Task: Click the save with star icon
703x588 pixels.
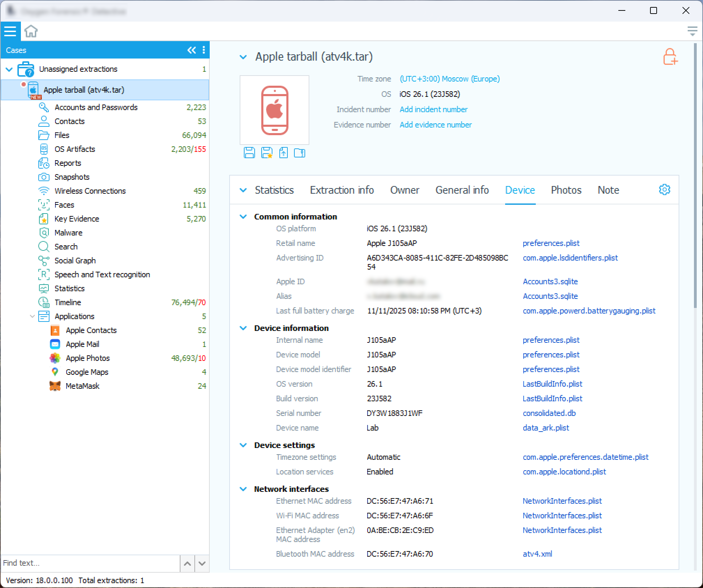Action: pos(266,153)
